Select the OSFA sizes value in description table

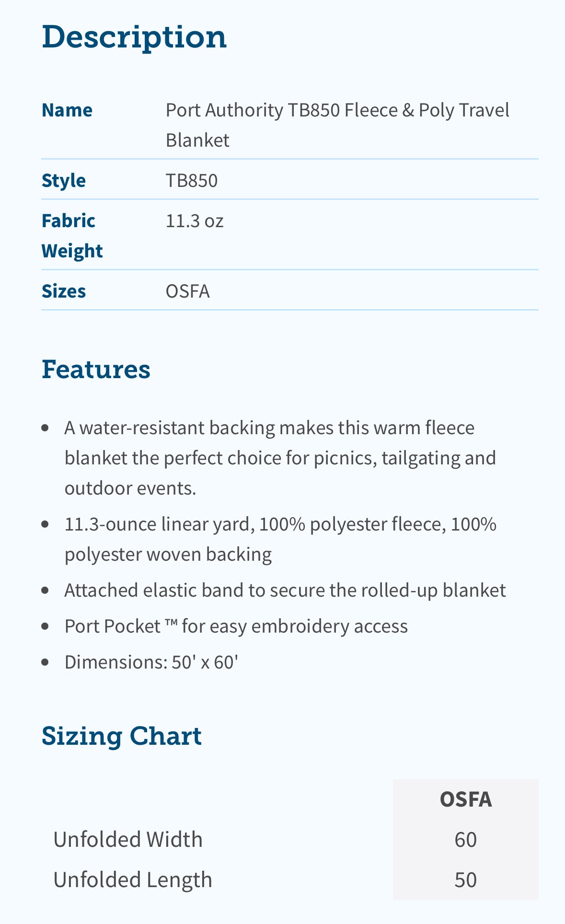[x=188, y=291]
